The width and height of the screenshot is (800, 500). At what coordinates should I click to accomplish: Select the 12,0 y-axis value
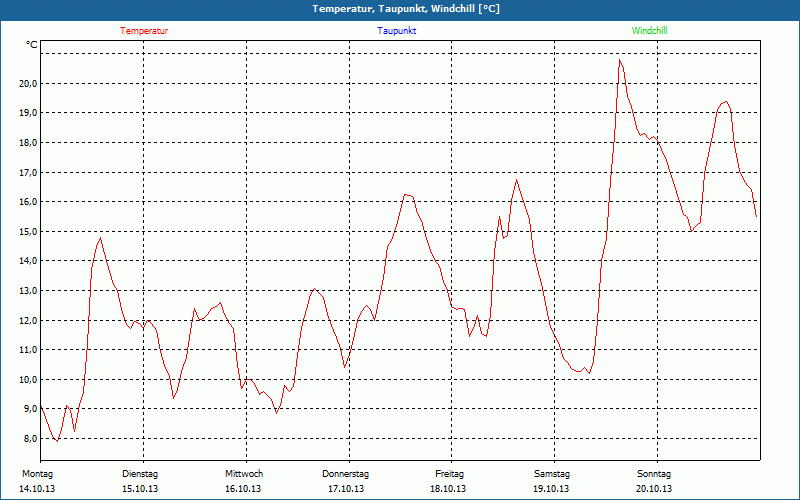coord(28,320)
